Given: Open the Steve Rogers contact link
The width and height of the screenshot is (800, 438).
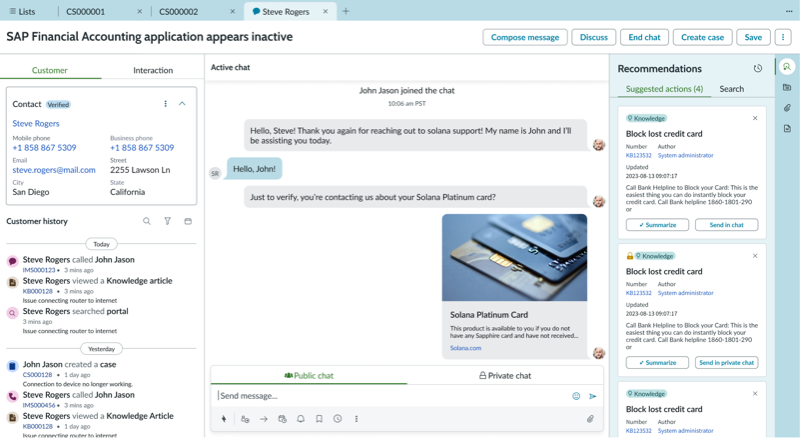Looking at the screenshot, I should click(36, 124).
